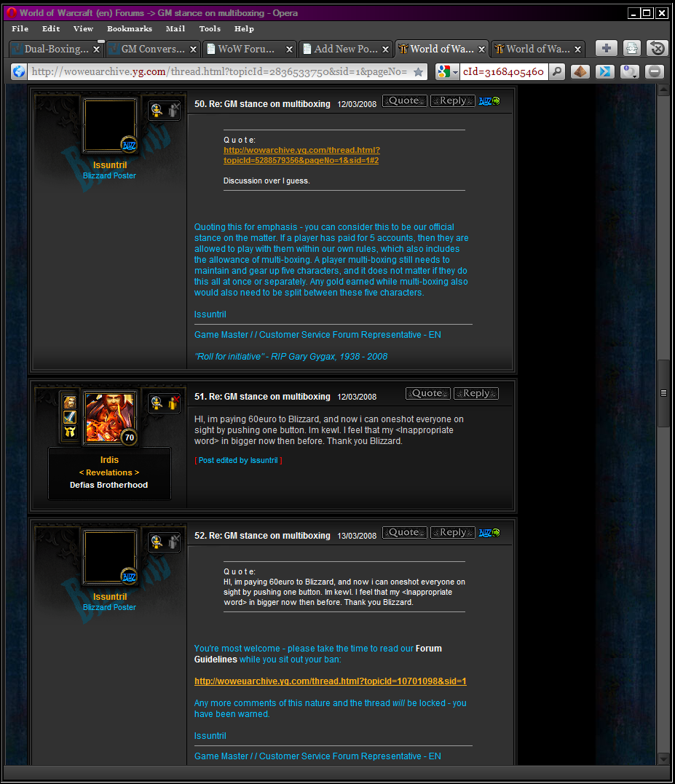Viewport: 675px width, 784px height.
Task: Click the scrollbar down arrow
Action: [x=663, y=759]
